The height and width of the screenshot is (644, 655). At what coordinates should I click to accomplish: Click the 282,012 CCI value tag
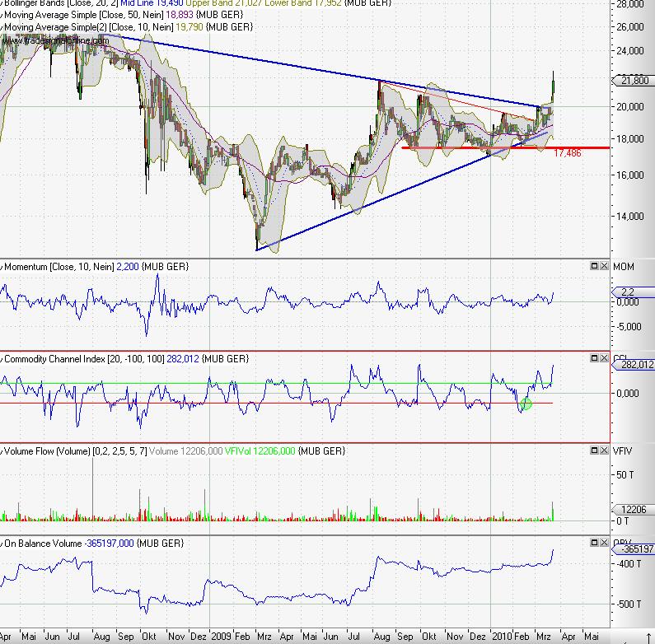coord(634,364)
